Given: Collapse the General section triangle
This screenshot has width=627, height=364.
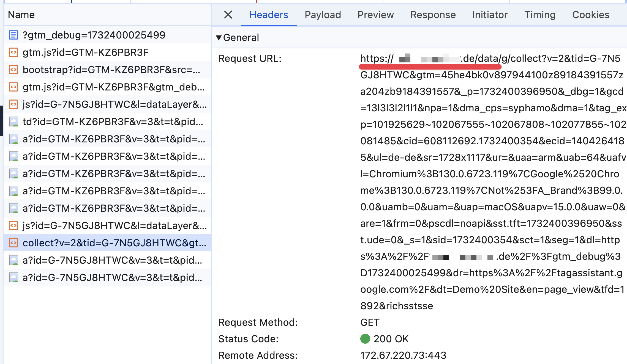Looking at the screenshot, I should 219,38.
